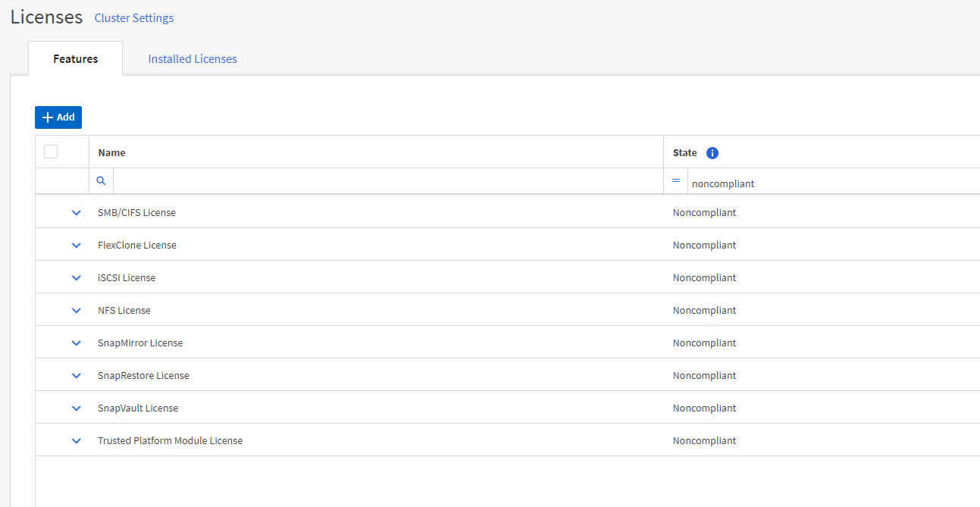
Task: Expand the SMB/CIFS License row
Action: [x=76, y=213]
